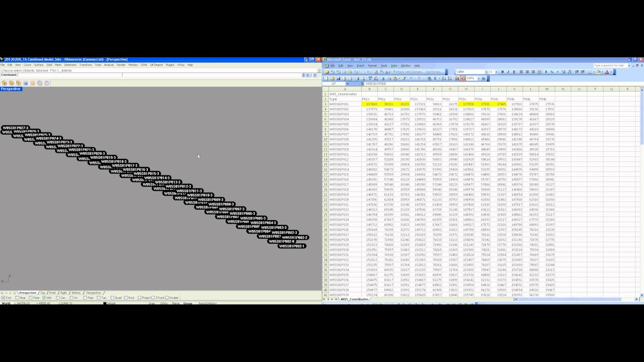
Task: Toggle Planar in Rhino status bar
Action: [x=176, y=303]
